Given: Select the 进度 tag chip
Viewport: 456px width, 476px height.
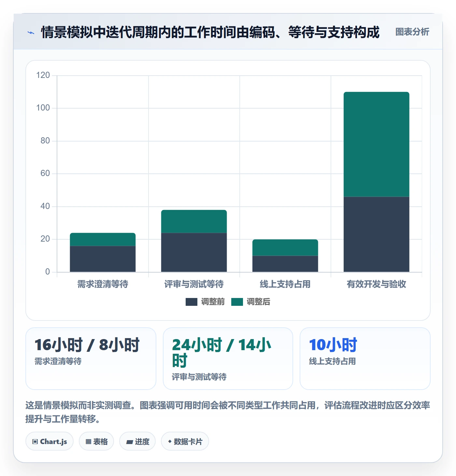Looking at the screenshot, I should [x=137, y=441].
